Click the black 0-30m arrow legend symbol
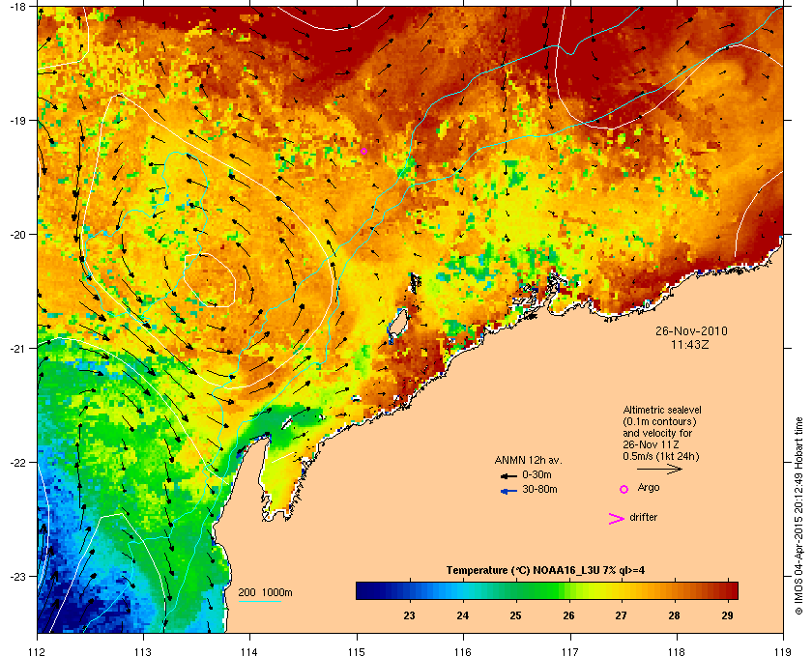Screen dimensions: 812x657 pyautogui.click(x=508, y=475)
